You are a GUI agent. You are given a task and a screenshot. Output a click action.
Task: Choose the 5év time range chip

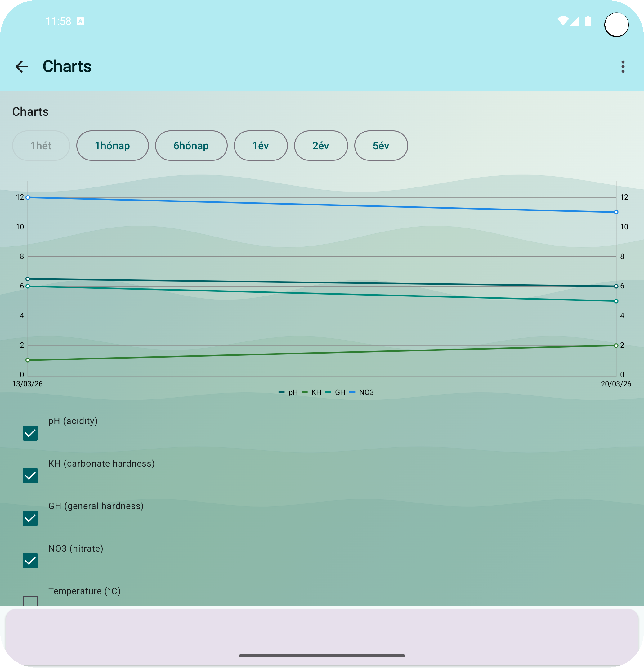pyautogui.click(x=381, y=146)
